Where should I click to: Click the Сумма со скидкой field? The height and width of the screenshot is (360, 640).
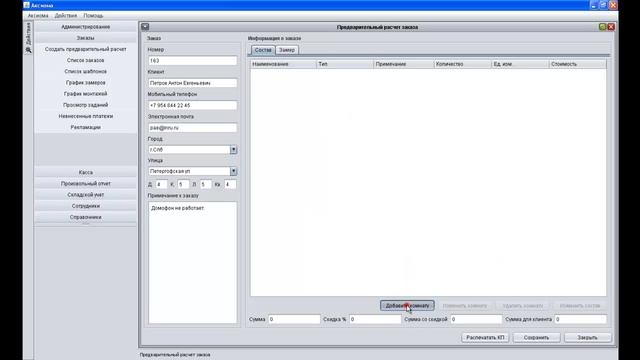pos(476,319)
